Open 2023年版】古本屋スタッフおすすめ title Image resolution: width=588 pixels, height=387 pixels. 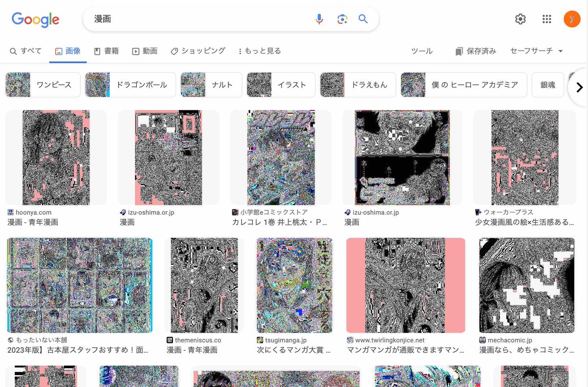pos(78,350)
